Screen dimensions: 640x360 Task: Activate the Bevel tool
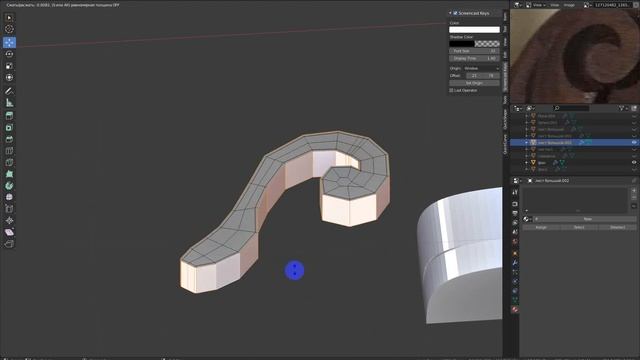click(x=9, y=139)
